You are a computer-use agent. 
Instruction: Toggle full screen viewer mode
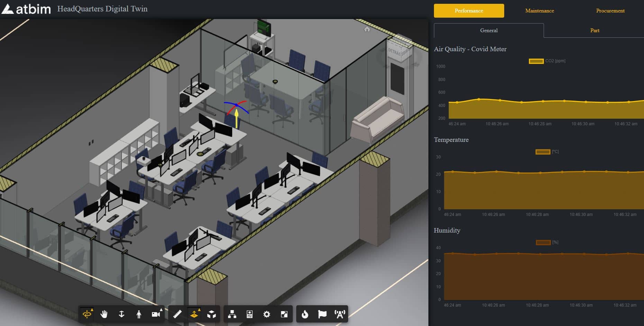pos(284,314)
